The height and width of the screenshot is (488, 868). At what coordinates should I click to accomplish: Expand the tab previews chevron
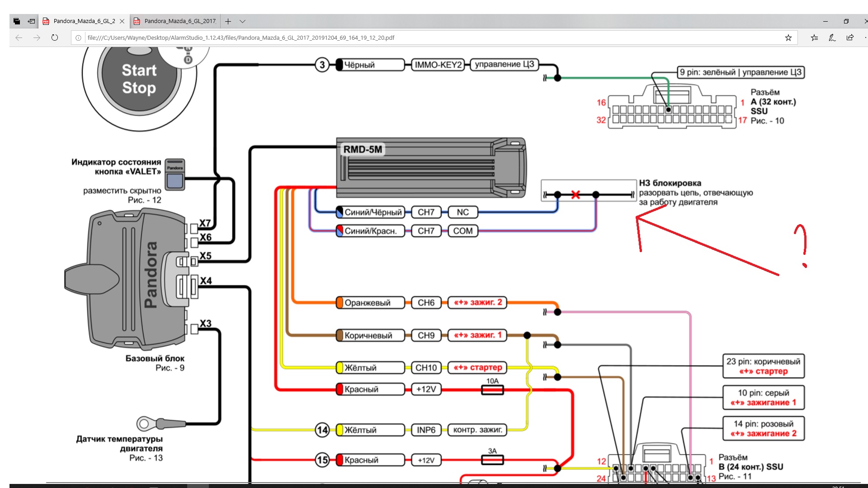(x=242, y=21)
